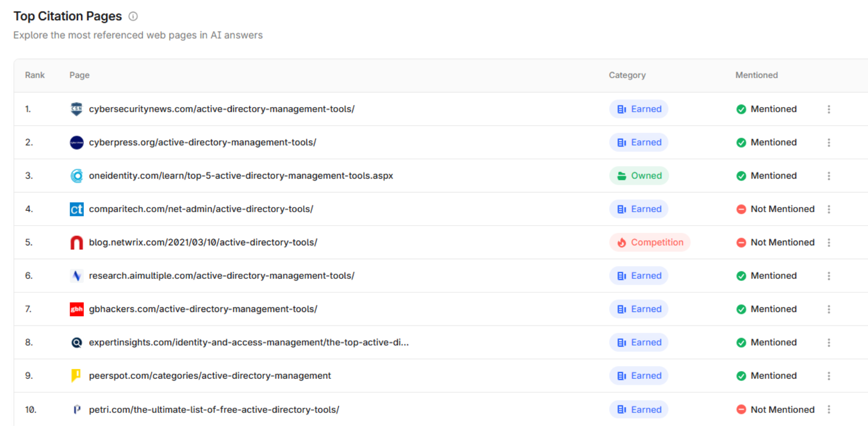
Task: Click the rank number 5. cell
Action: coord(29,242)
